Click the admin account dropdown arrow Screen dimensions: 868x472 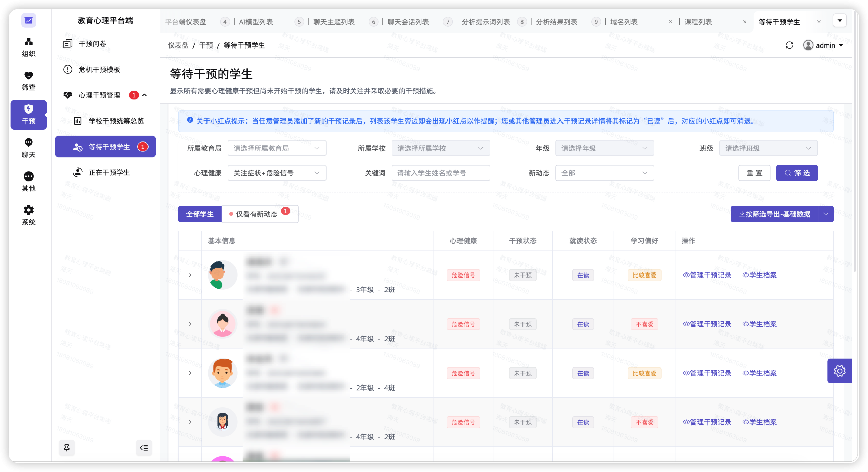tap(841, 45)
